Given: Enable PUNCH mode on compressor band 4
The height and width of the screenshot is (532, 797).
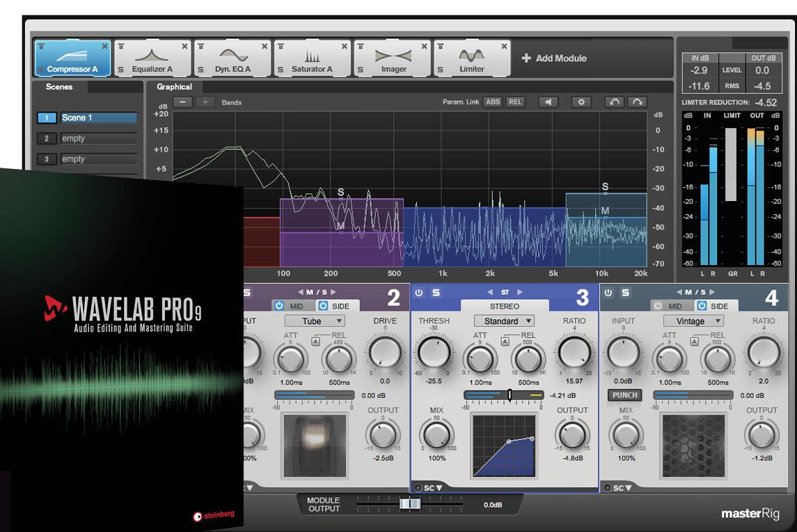Looking at the screenshot, I should pos(624,395).
